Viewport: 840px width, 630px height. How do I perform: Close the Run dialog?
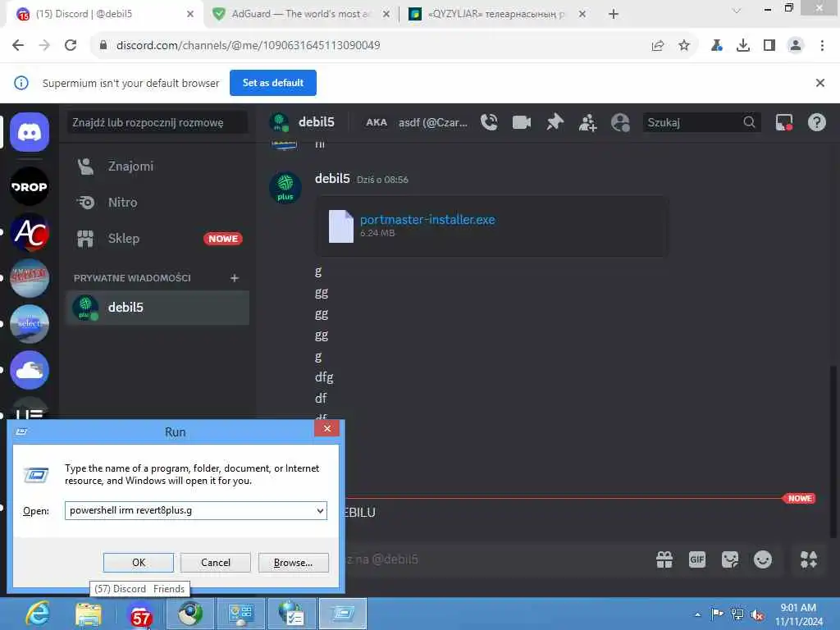click(326, 428)
